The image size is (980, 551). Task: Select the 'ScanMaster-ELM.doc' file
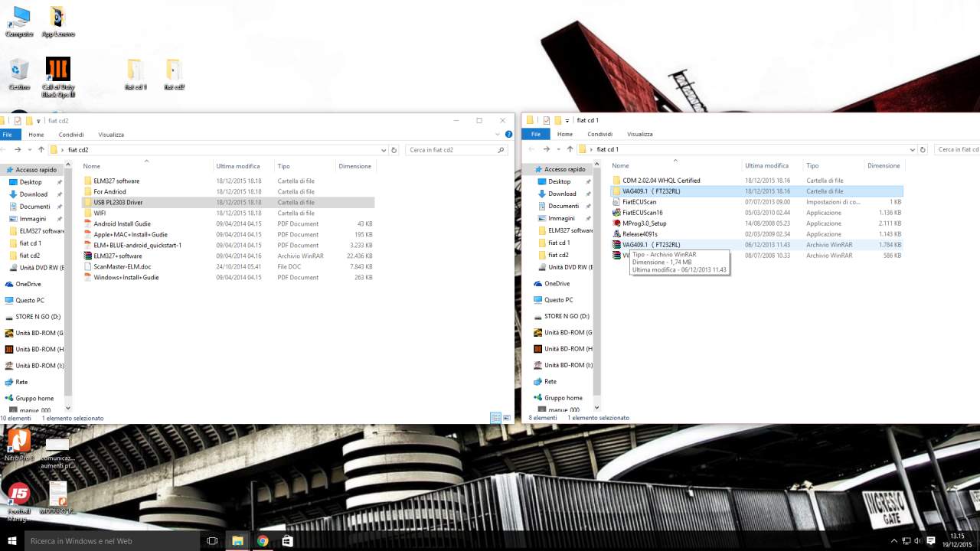coord(228,267)
